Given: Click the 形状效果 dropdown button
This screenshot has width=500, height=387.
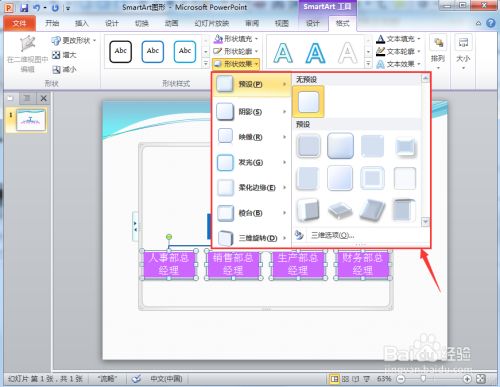Looking at the screenshot, I should (236, 64).
